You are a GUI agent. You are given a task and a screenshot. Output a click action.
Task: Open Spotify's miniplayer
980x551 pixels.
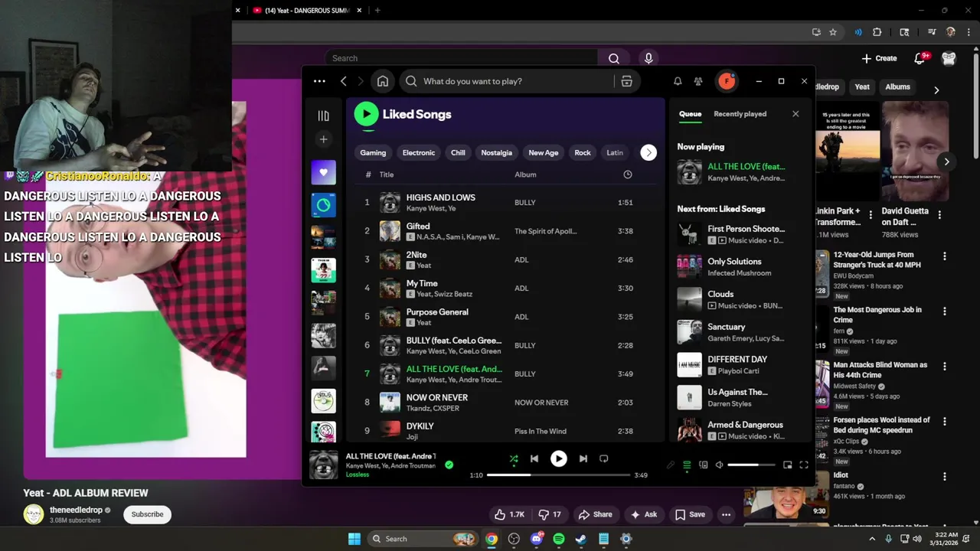pyautogui.click(x=787, y=465)
